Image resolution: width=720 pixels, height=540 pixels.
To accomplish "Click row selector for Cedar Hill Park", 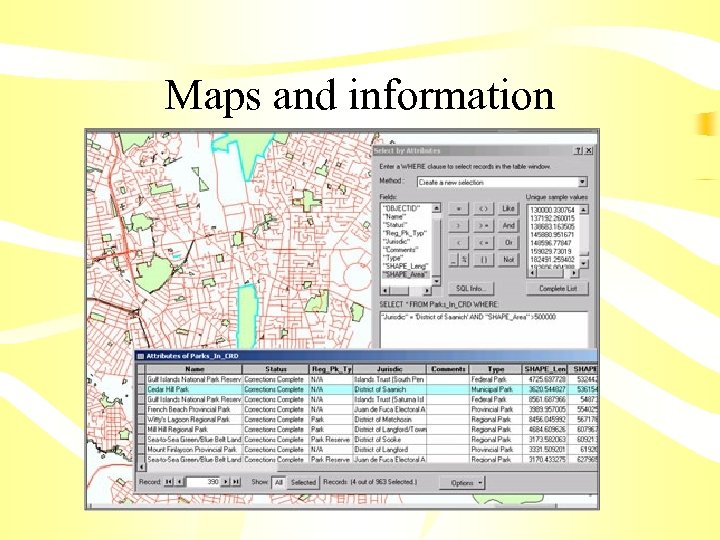I will point(141,389).
